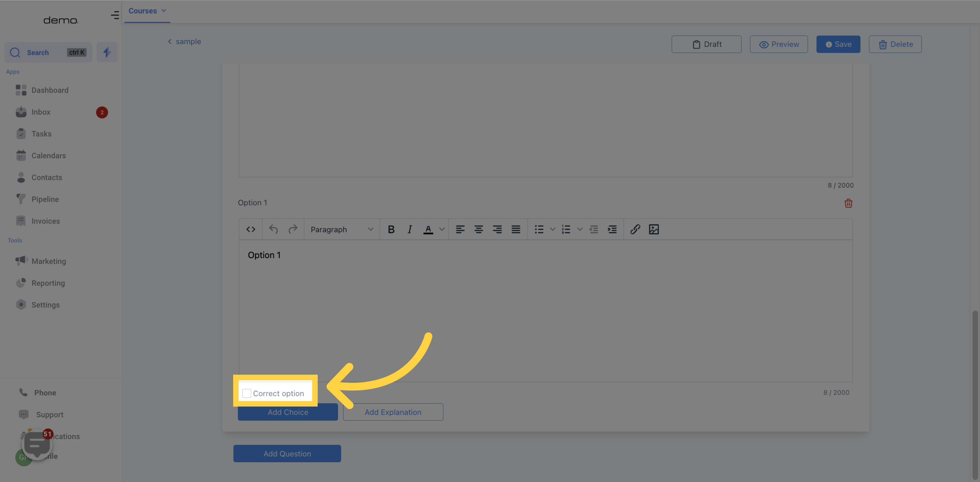Image resolution: width=980 pixels, height=482 pixels.
Task: Click the demo logo
Action: coord(61,20)
